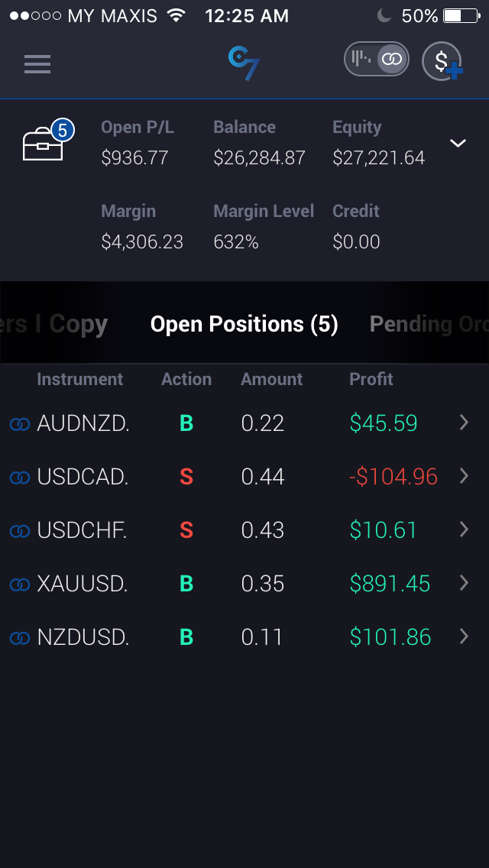Tap the copy-link icon beside XAUUSD
489x868 pixels.
(20, 585)
